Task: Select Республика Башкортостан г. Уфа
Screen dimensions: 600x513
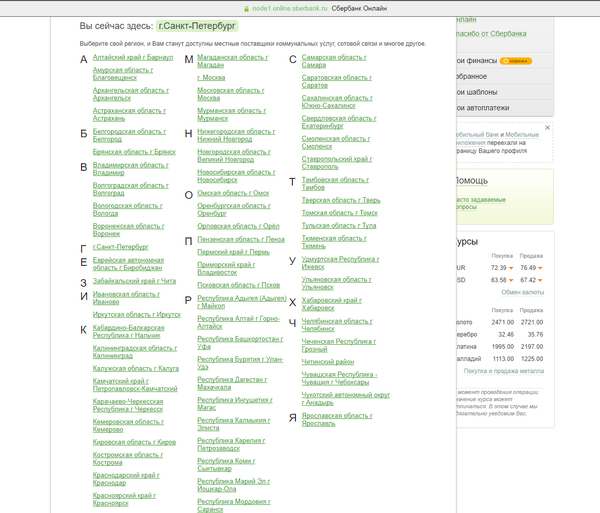Action: (240, 343)
